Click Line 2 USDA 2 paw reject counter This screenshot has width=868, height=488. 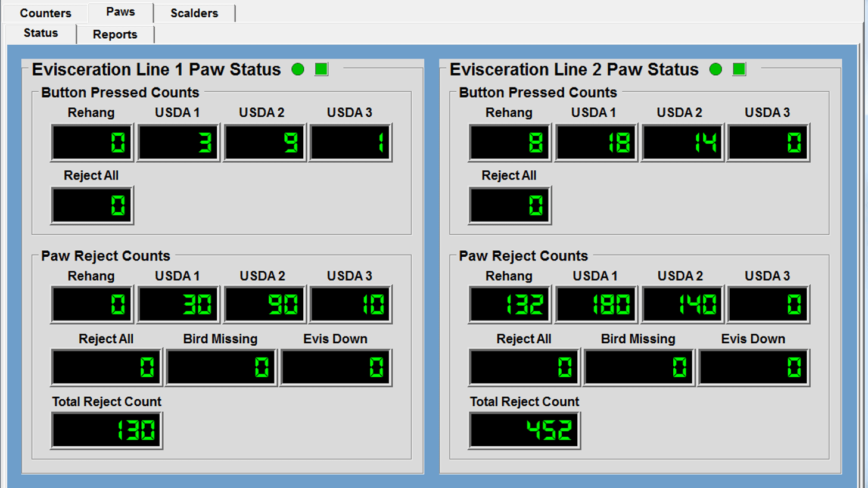682,304
